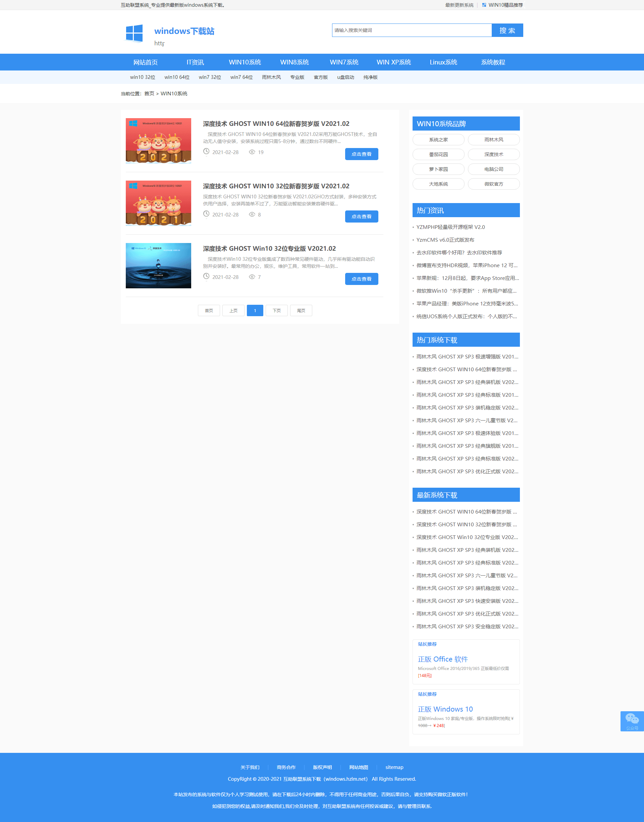Open the WIN XP系统 navigation item
Screen dimensions: 644x822
(394, 62)
